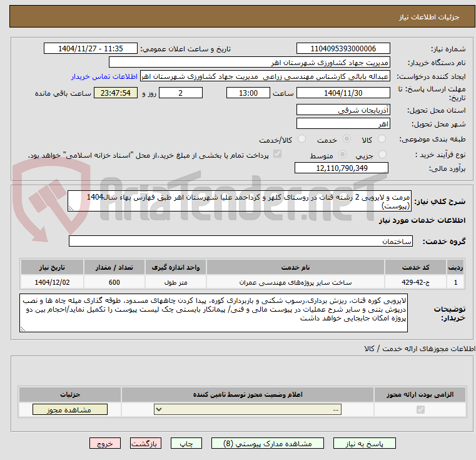Select the خدمت radio button
The height and width of the screenshot is (460, 476).
click(x=347, y=139)
